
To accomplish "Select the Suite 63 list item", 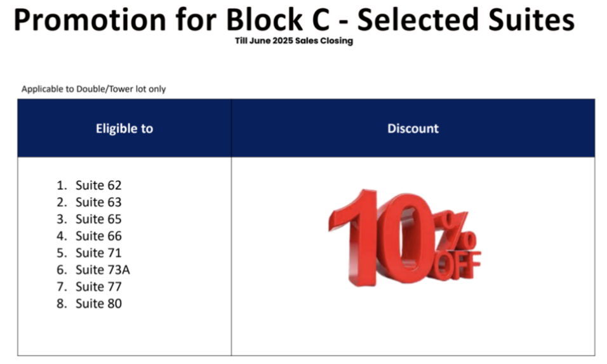I will coord(98,202).
